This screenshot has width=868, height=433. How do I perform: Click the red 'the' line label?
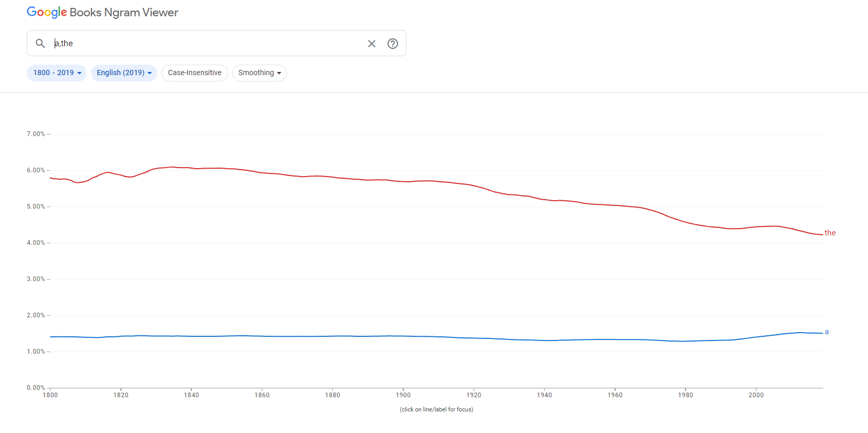(x=830, y=233)
